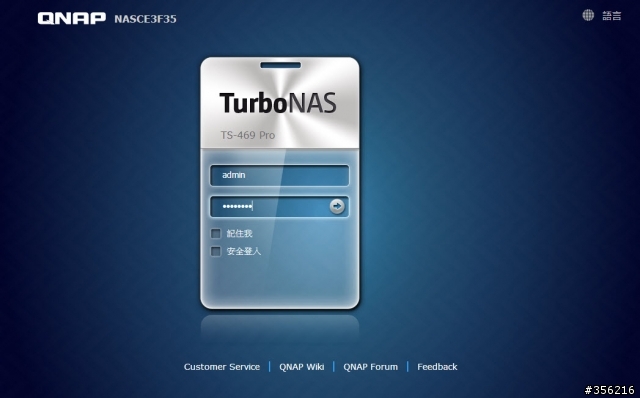This screenshot has width=640, height=398.
Task: Click the globe language icon
Action: [x=588, y=16]
